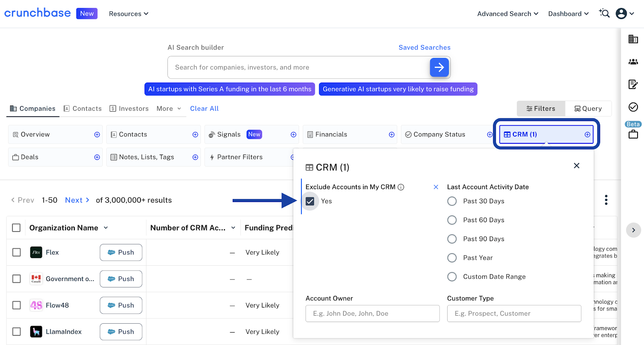Add Notes, Lists, Tags filter plus icon
The width and height of the screenshot is (644, 345).
[x=195, y=157]
